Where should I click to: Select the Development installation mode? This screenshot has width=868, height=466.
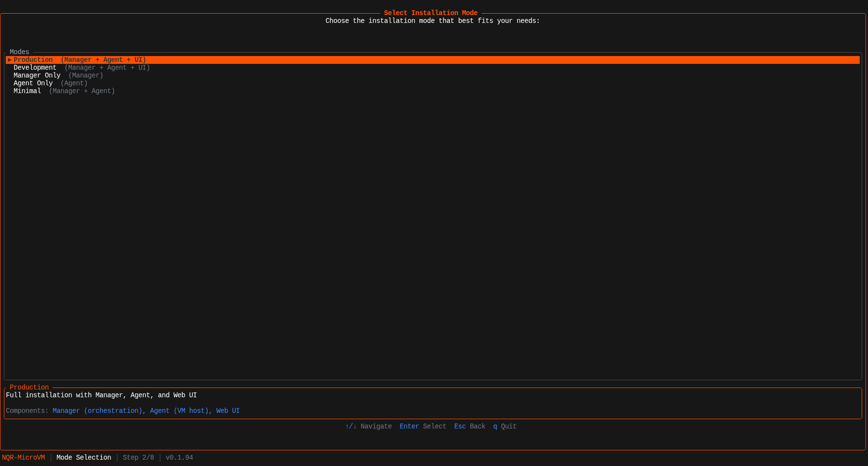pyautogui.click(x=35, y=67)
